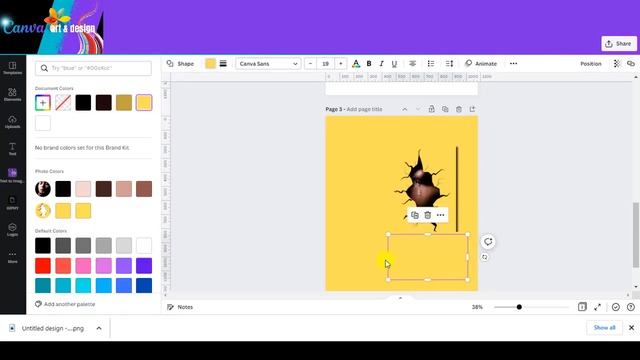Pick the white document color swatch
The image size is (640, 360).
click(43, 123)
